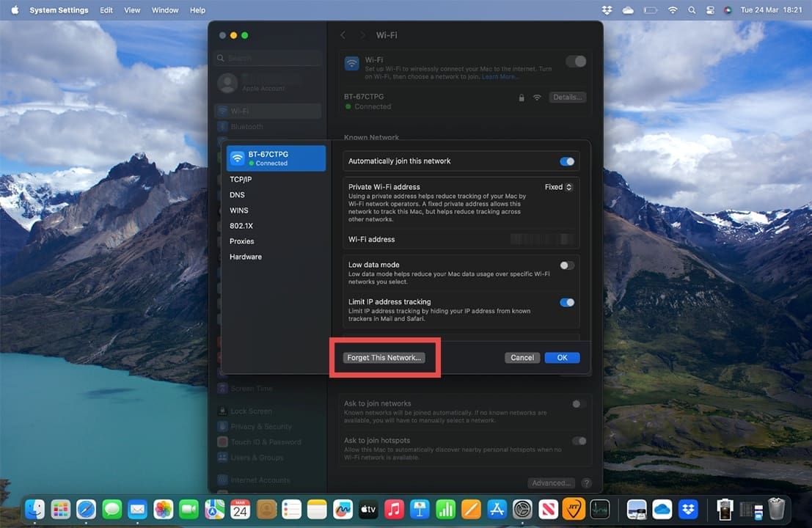Image resolution: width=812 pixels, height=528 pixels.
Task: Open the Apple menu
Action: [15, 10]
